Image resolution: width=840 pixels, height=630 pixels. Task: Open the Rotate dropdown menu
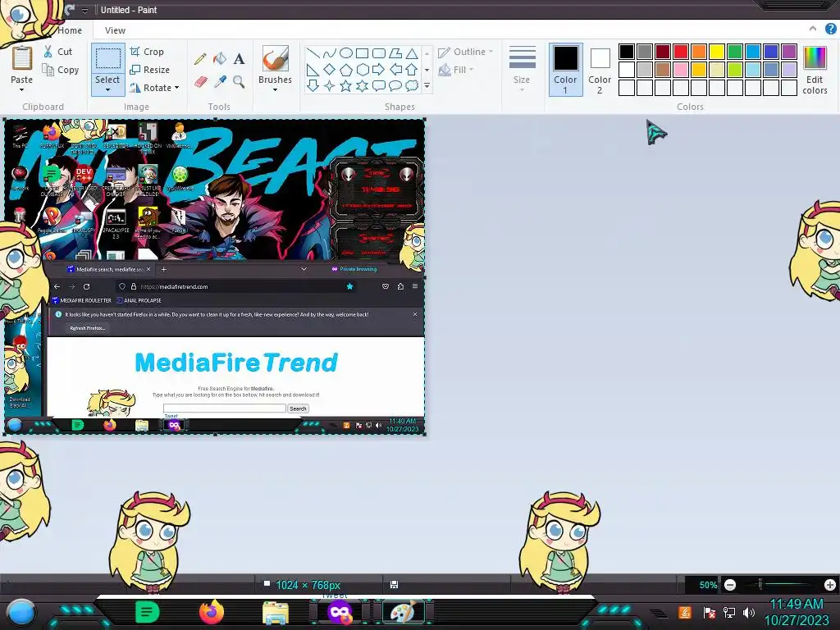pos(177,88)
